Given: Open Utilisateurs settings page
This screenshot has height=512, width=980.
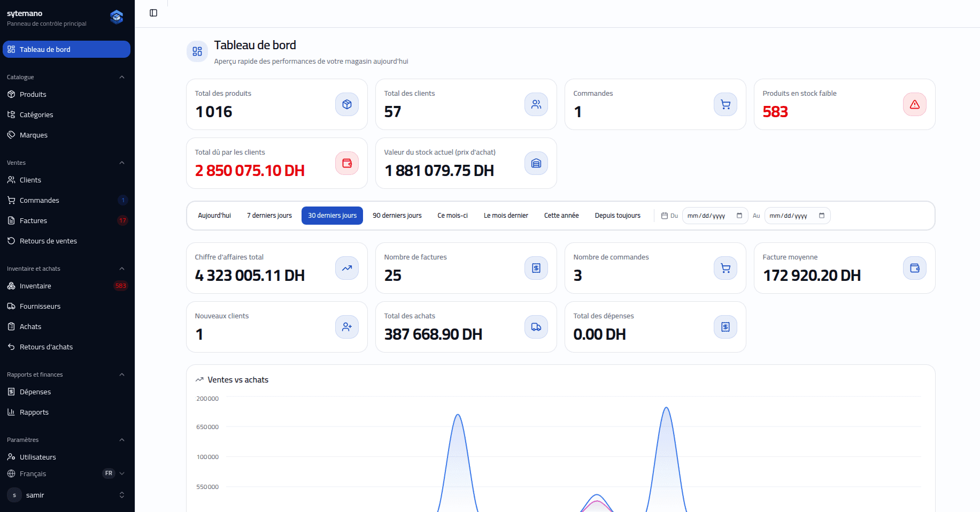Looking at the screenshot, I should coord(66,457).
